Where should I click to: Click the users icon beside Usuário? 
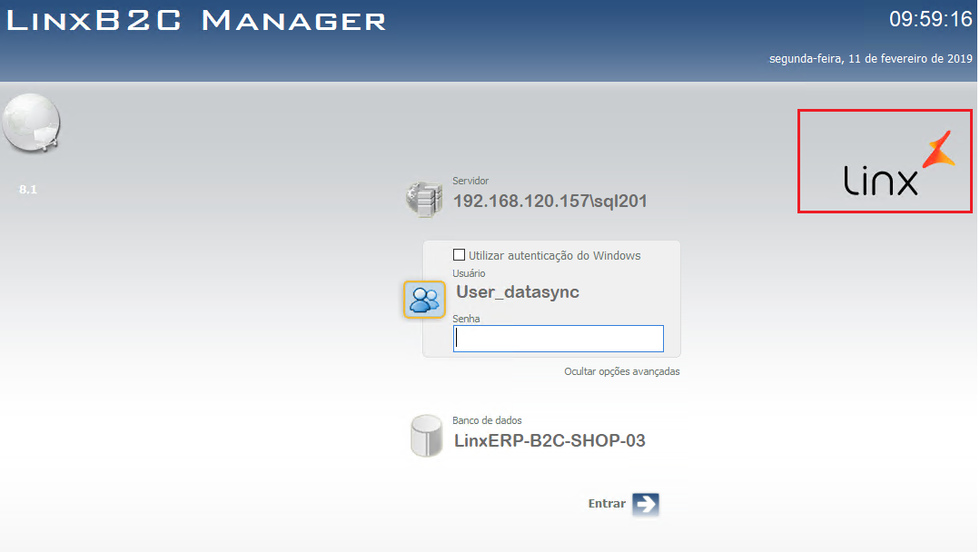(x=424, y=299)
